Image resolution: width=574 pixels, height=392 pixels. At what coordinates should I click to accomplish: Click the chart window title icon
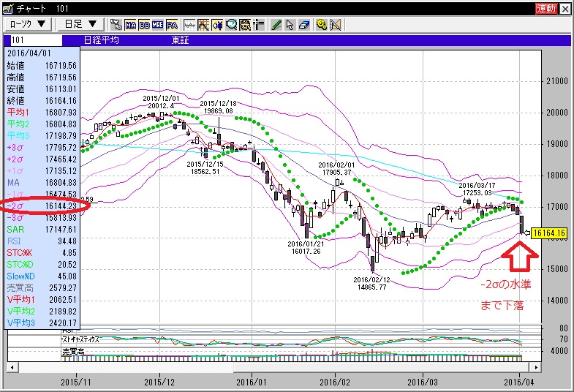8,8
